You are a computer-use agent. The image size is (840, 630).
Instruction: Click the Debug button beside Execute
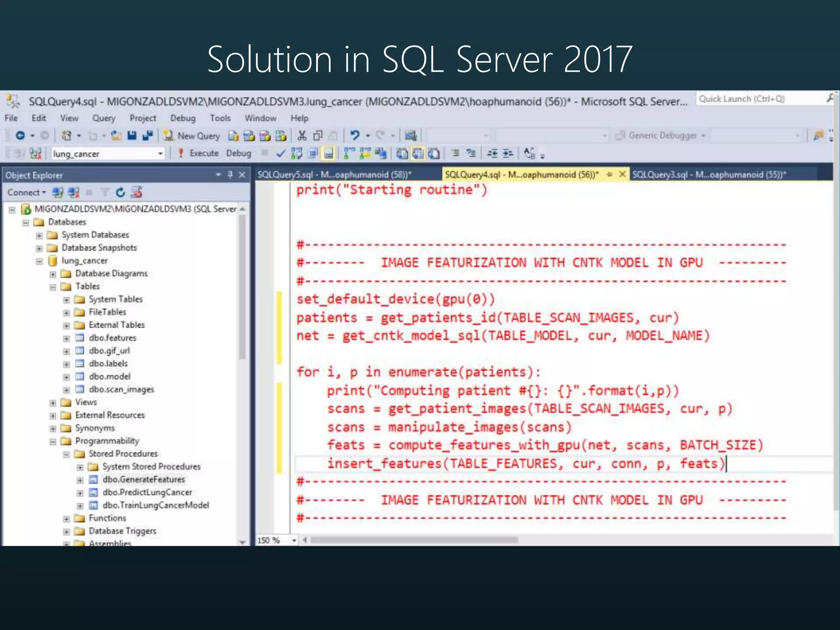coord(239,153)
